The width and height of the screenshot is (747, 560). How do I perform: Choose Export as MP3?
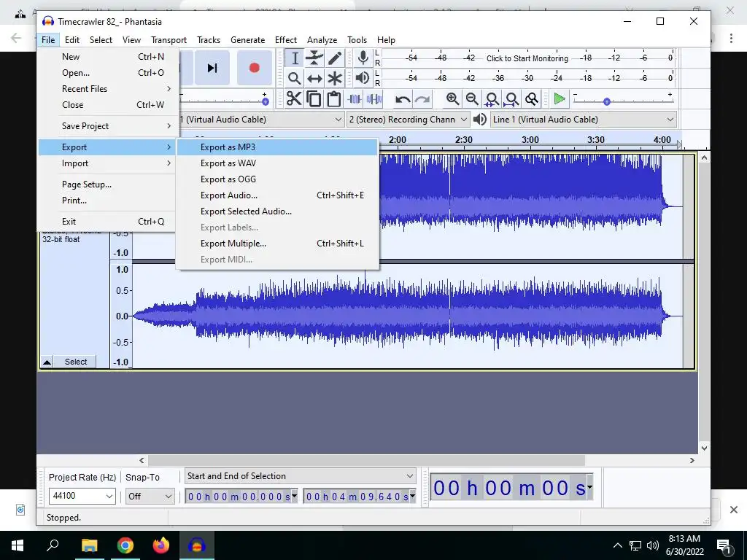pyautogui.click(x=278, y=147)
